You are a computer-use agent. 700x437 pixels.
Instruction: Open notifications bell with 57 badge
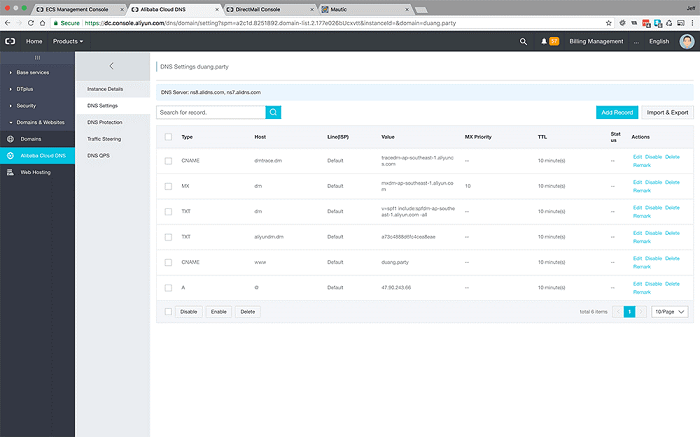[x=550, y=41]
